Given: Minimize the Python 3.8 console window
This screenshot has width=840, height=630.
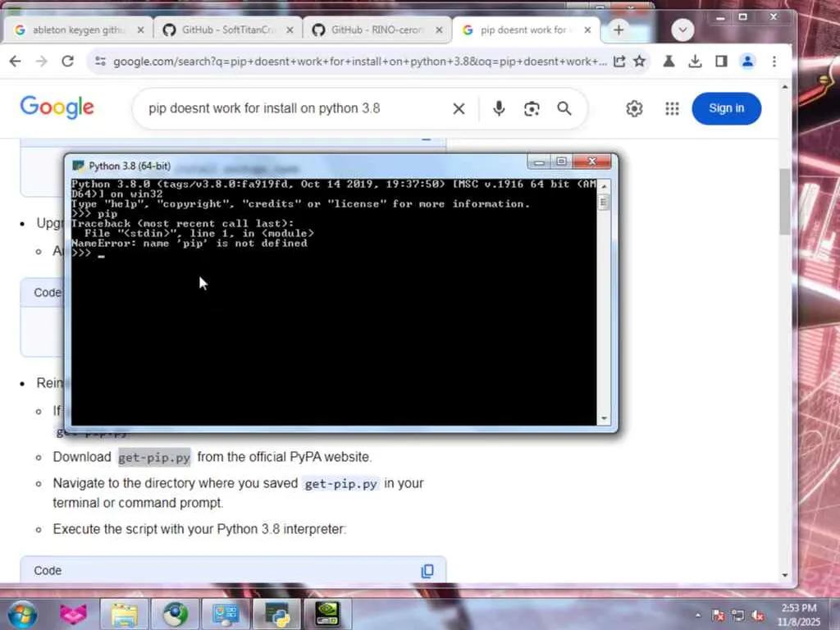Looking at the screenshot, I should click(540, 162).
